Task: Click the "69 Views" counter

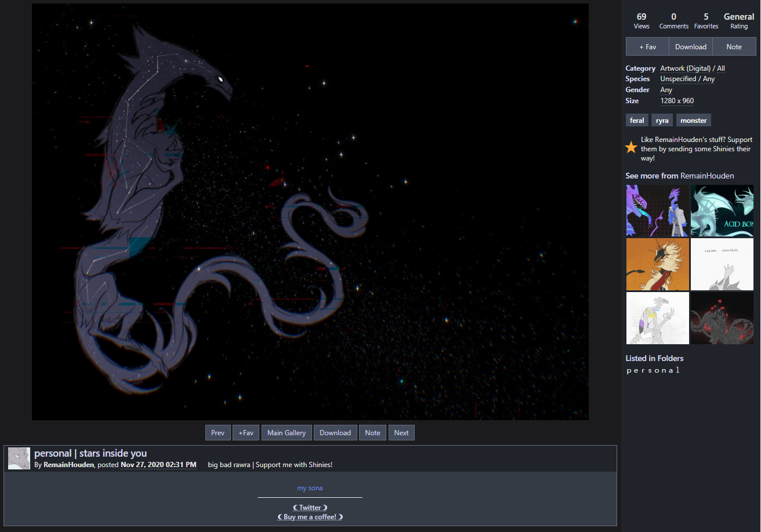Action: (x=642, y=21)
